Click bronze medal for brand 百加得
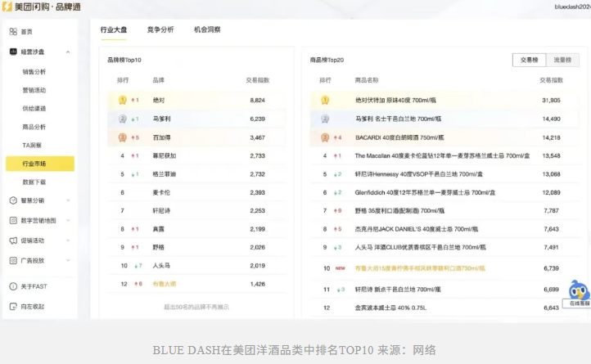The image size is (591, 364). point(123,137)
